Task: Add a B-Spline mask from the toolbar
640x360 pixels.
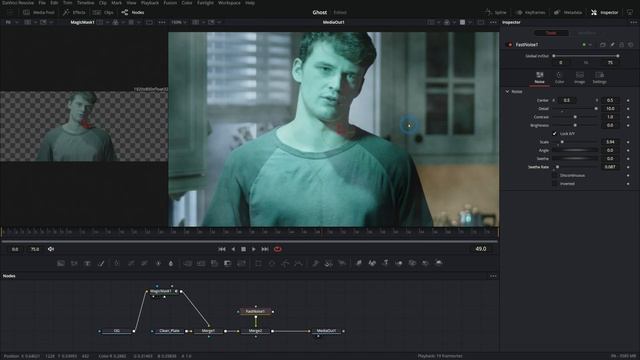Action: (x=299, y=263)
